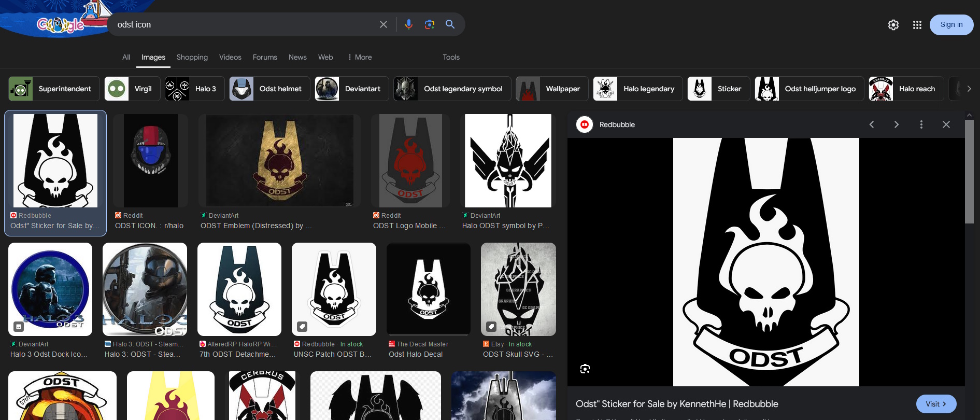This screenshot has height=420, width=980.
Task: Open the Reddit ODST ICON helmet thumbnail
Action: click(151, 161)
